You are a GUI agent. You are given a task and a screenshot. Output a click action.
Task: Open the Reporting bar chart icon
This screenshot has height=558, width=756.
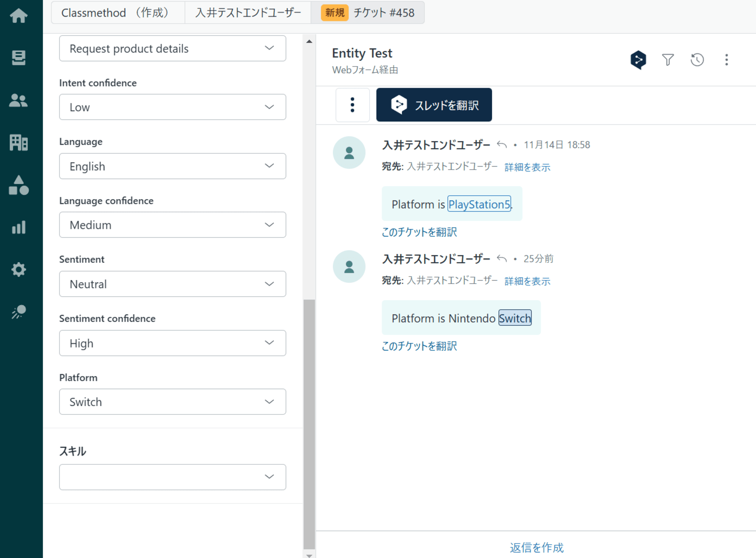19,227
